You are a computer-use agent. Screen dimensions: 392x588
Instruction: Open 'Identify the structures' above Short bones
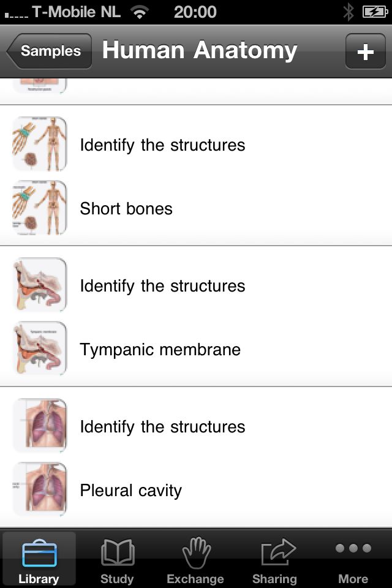coord(162,145)
